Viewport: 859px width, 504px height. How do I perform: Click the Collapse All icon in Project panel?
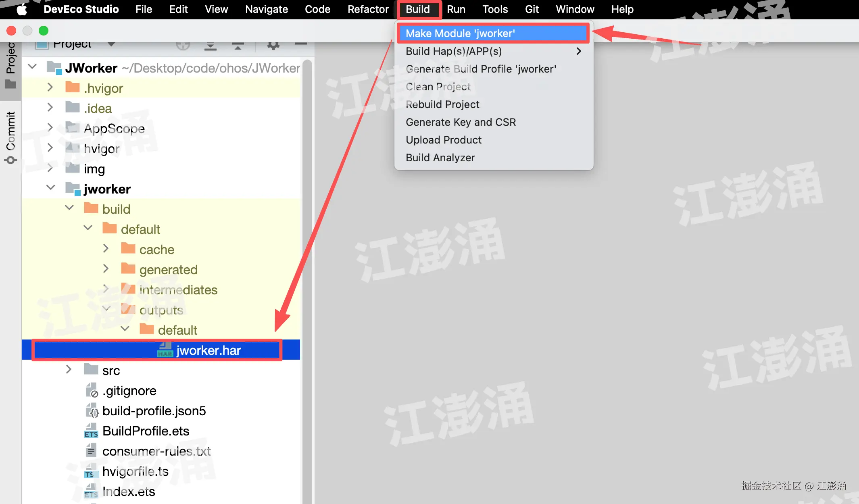(x=238, y=46)
